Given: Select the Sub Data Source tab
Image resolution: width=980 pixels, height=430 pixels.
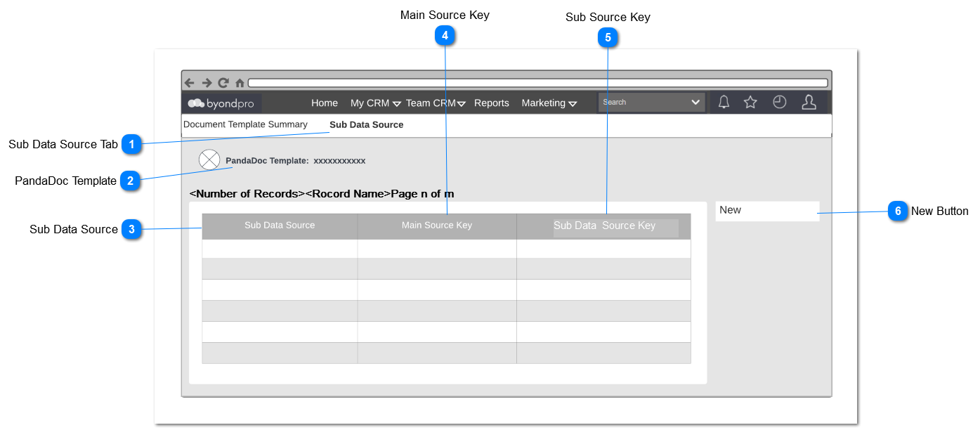Looking at the screenshot, I should (x=367, y=125).
